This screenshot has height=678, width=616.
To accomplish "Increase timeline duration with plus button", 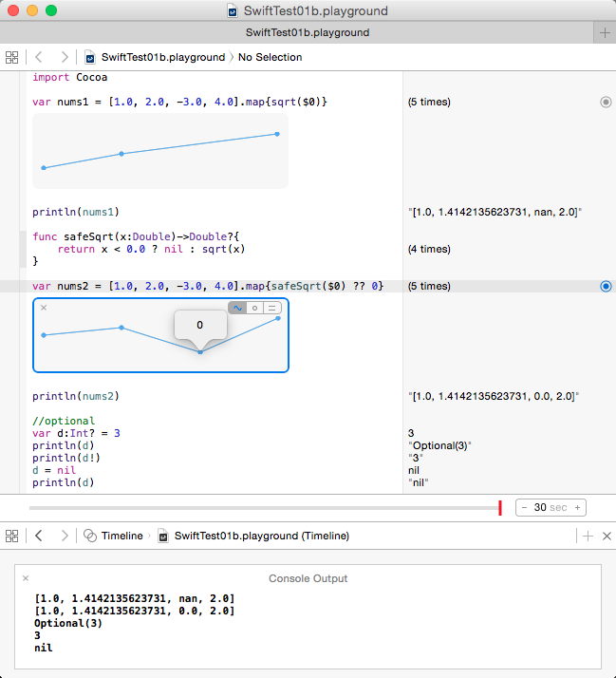I will click(x=577, y=507).
